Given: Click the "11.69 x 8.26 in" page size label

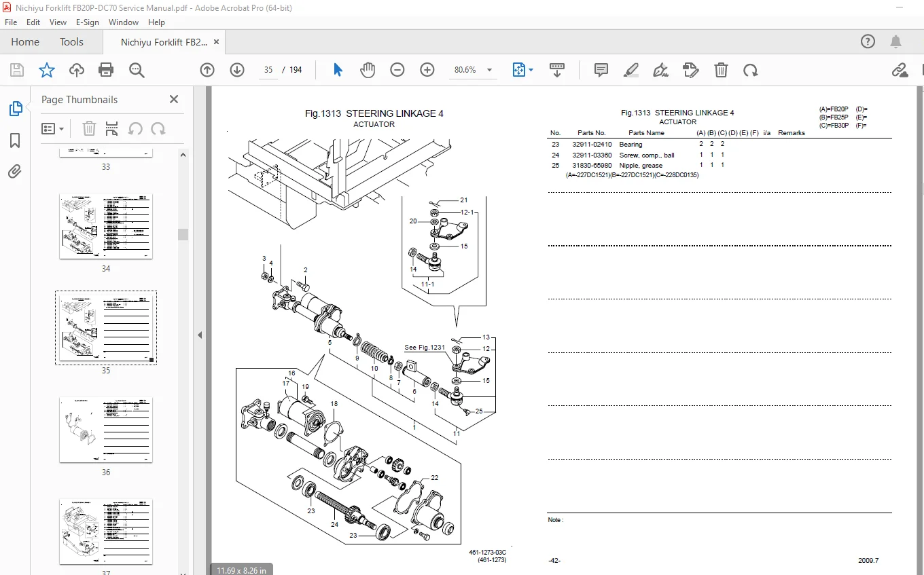Looking at the screenshot, I should coord(241,570).
